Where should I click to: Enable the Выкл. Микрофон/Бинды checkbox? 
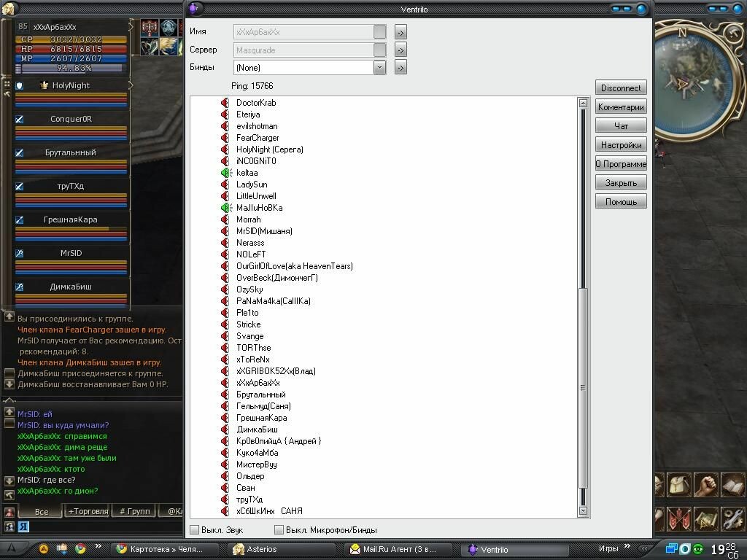tap(279, 530)
